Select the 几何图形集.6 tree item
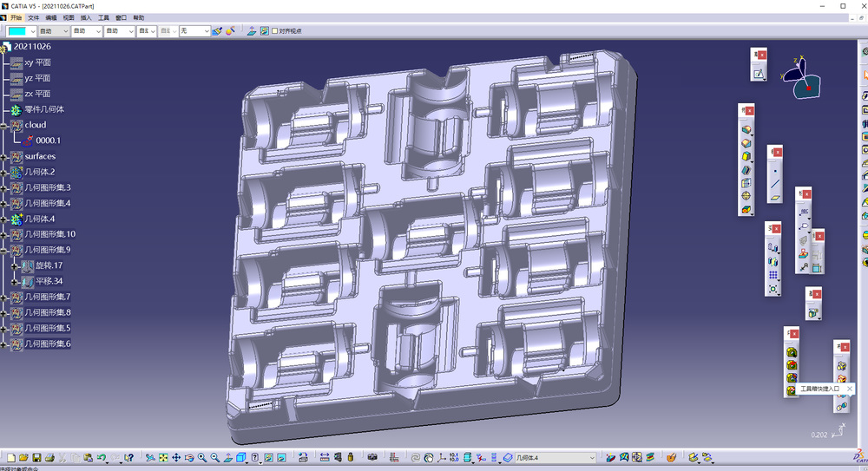Image resolution: width=868 pixels, height=471 pixels. click(48, 343)
